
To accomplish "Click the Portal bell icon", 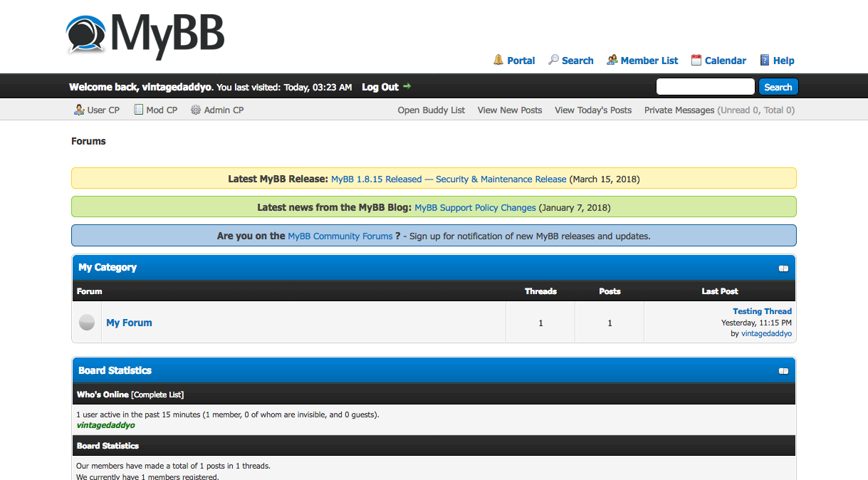I will pyautogui.click(x=498, y=60).
